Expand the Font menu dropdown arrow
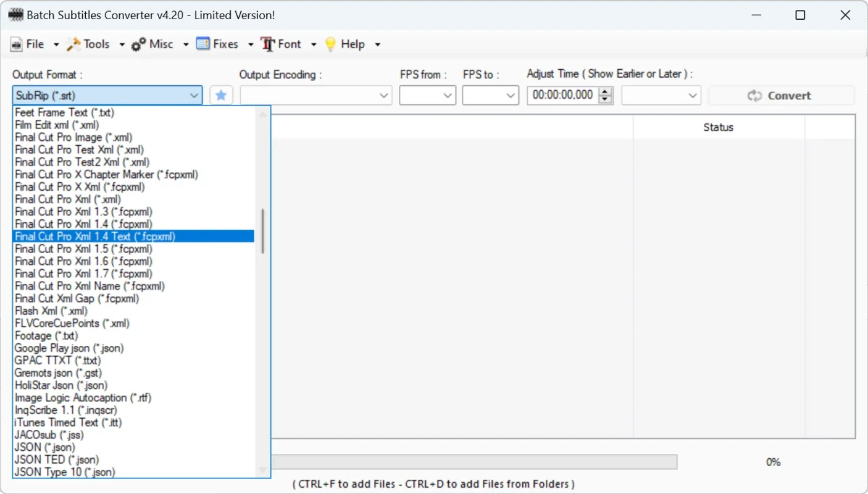Image resolution: width=868 pixels, height=494 pixels. (314, 44)
